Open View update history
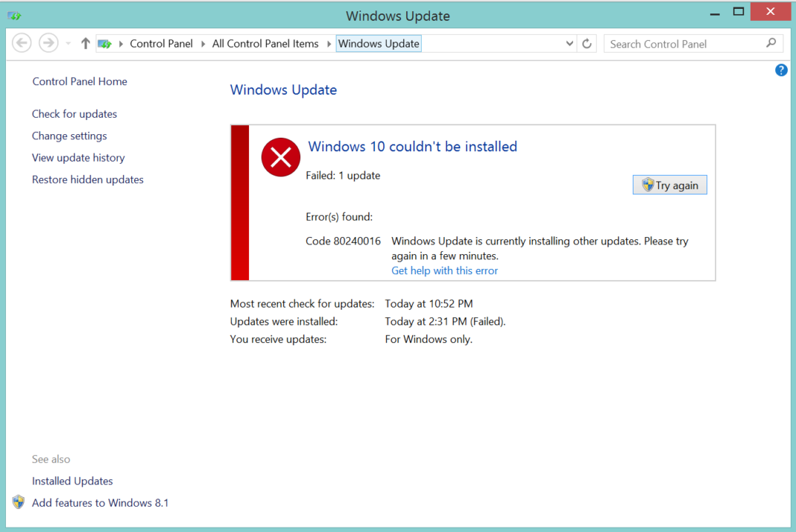The image size is (796, 532). coord(78,157)
